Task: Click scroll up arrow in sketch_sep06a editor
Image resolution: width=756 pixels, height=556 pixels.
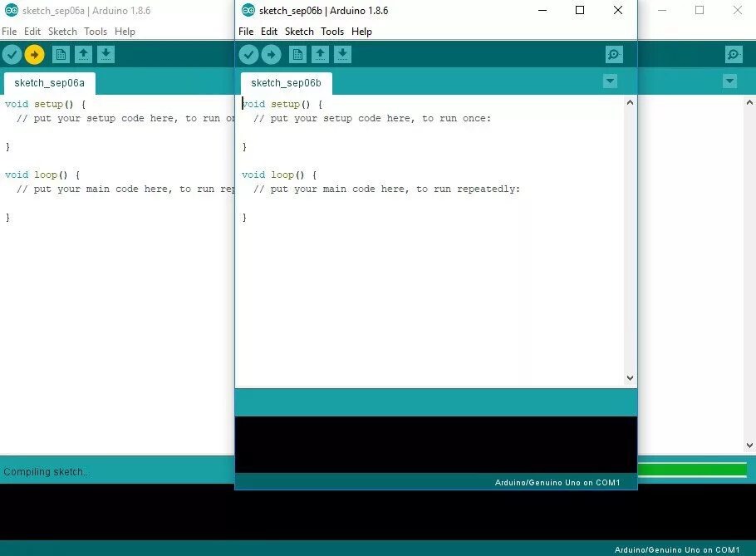Action: point(749,102)
